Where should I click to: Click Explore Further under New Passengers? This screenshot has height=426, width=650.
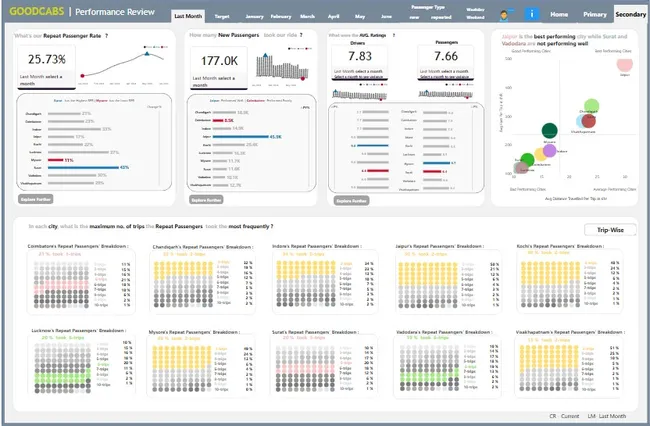pos(205,200)
